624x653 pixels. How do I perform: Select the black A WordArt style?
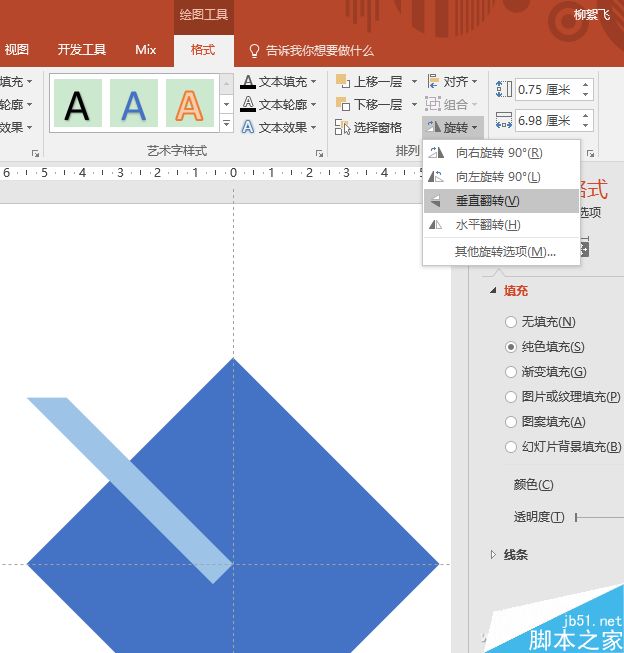[77, 103]
